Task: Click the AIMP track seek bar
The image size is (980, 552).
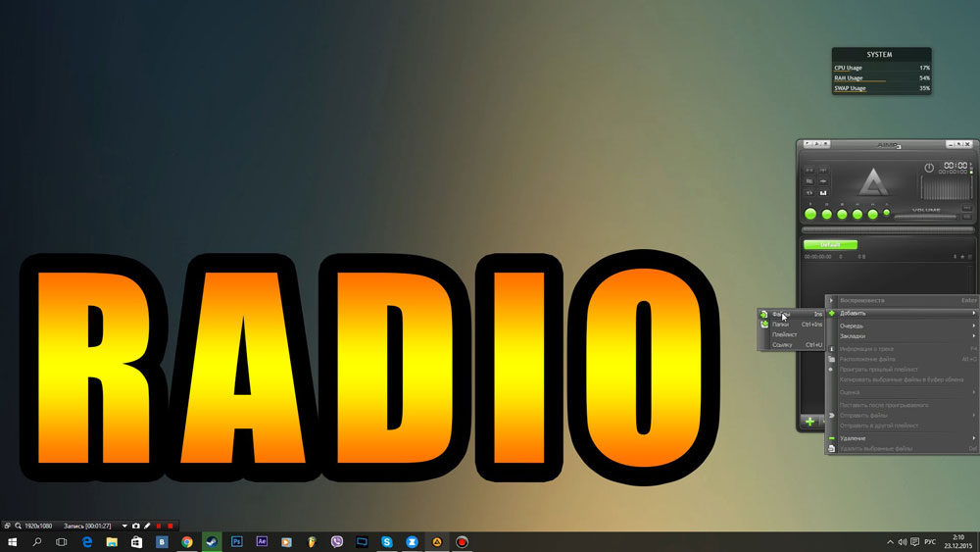Action: pyautogui.click(x=888, y=229)
